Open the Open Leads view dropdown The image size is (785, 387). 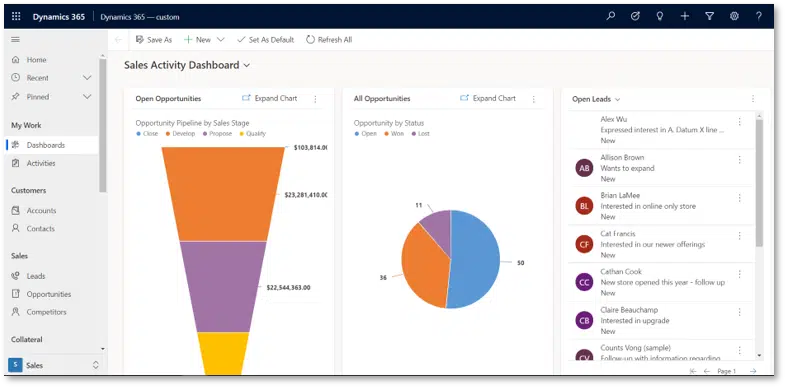[x=596, y=99]
